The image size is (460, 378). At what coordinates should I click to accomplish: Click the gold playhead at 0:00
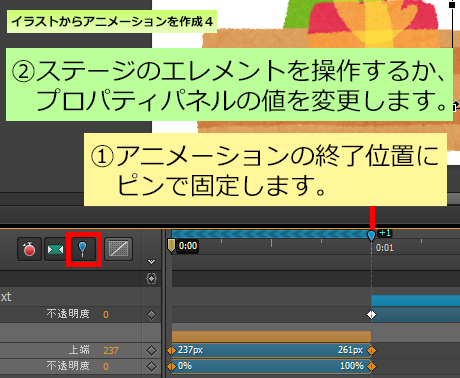point(171,245)
